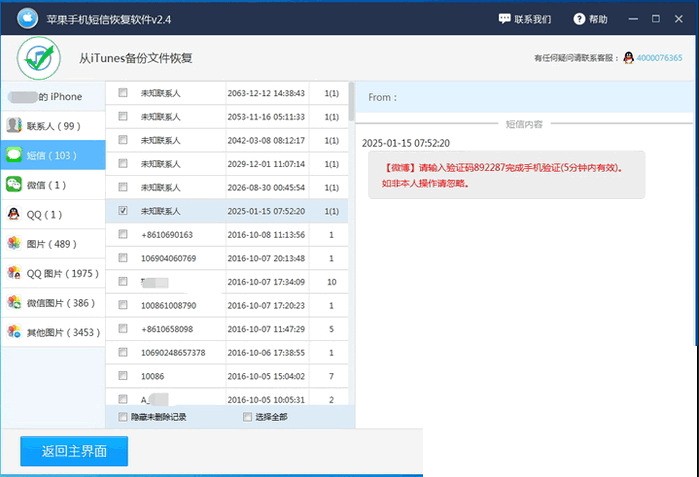Viewport: 699px width, 477px height.
Task: Close the recovery software window
Action: pos(678,19)
